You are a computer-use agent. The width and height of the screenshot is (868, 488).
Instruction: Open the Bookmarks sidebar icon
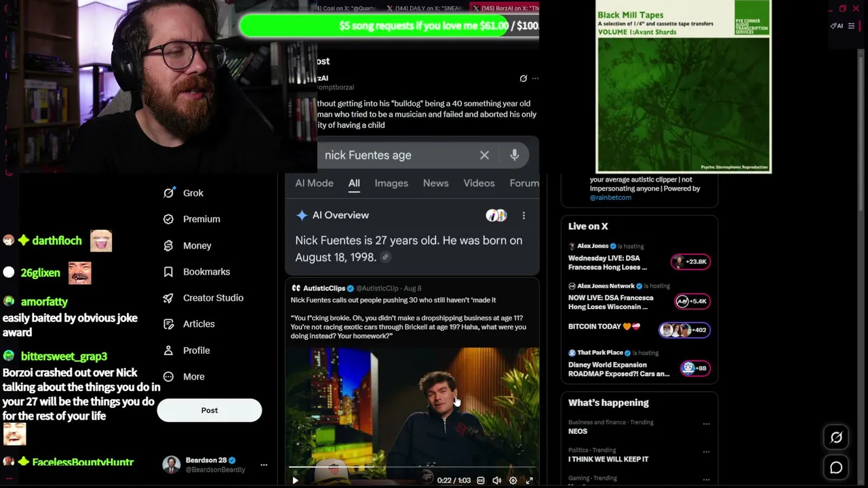pyautogui.click(x=168, y=272)
